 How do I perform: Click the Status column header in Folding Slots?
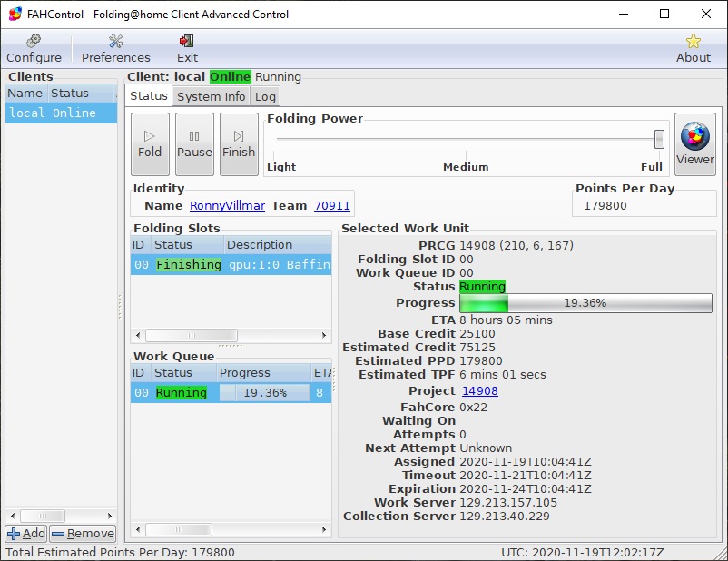[187, 245]
